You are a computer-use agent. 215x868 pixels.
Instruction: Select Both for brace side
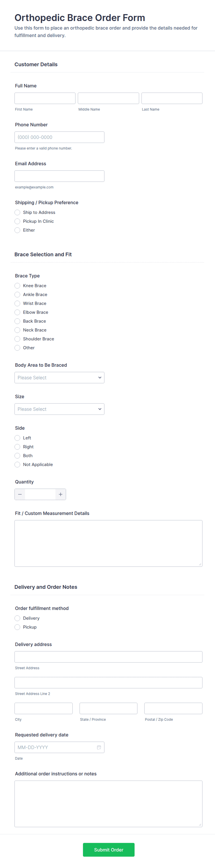click(x=18, y=456)
